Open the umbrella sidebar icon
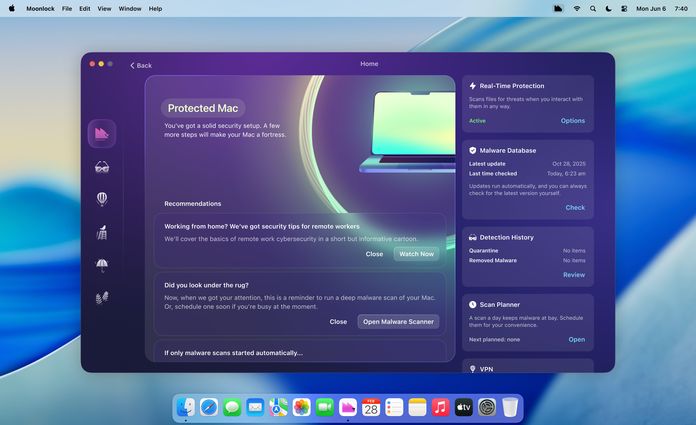Screen dimensions: 696x425 click(x=102, y=265)
